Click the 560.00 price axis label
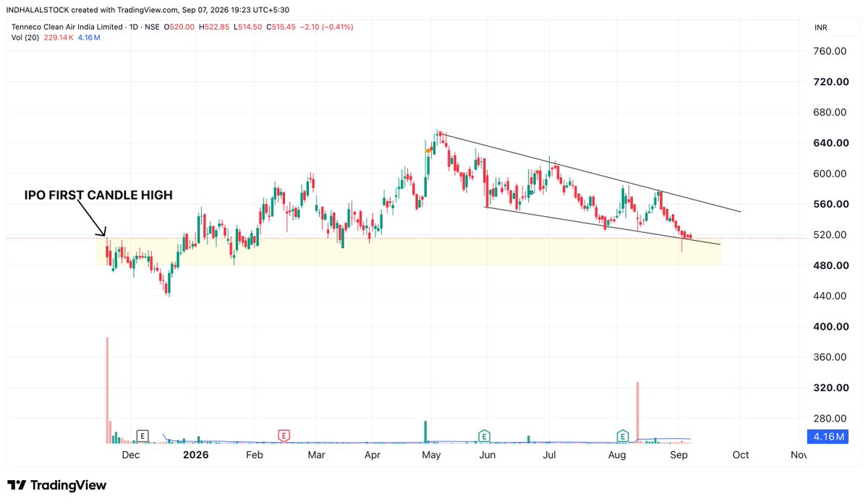 [830, 204]
